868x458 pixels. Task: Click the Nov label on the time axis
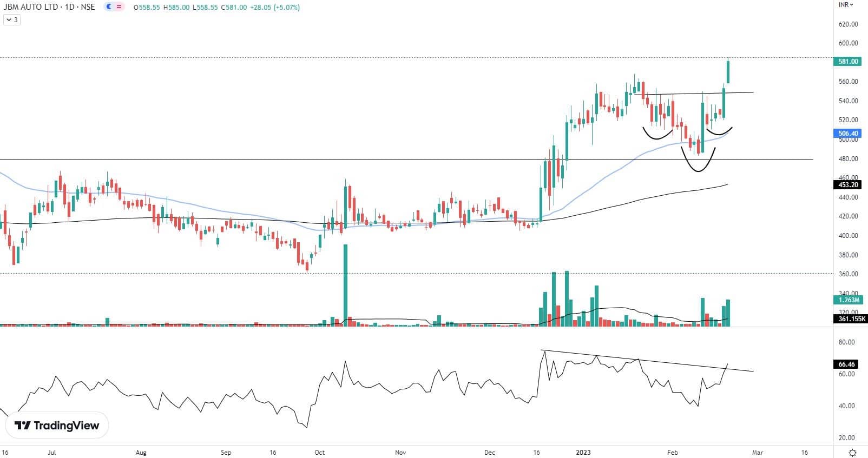point(400,452)
